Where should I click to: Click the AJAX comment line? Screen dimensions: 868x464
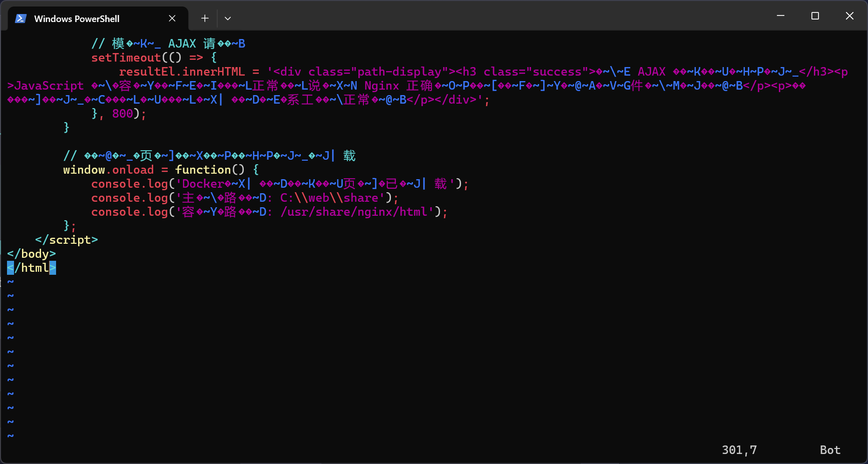[x=168, y=44]
